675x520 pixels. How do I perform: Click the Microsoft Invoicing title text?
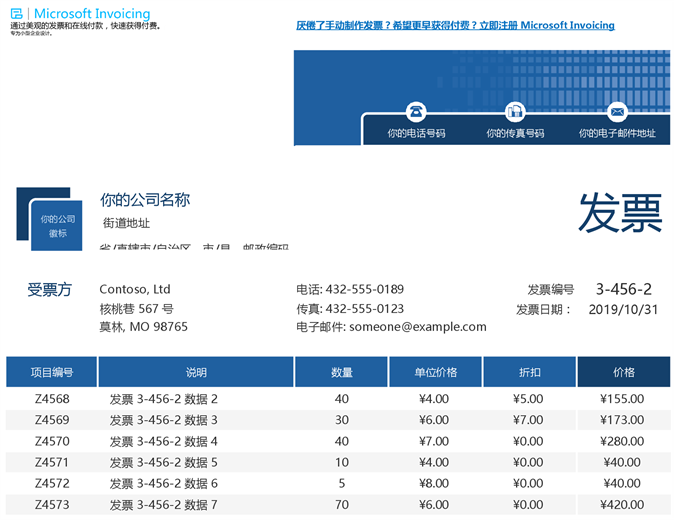[92, 14]
